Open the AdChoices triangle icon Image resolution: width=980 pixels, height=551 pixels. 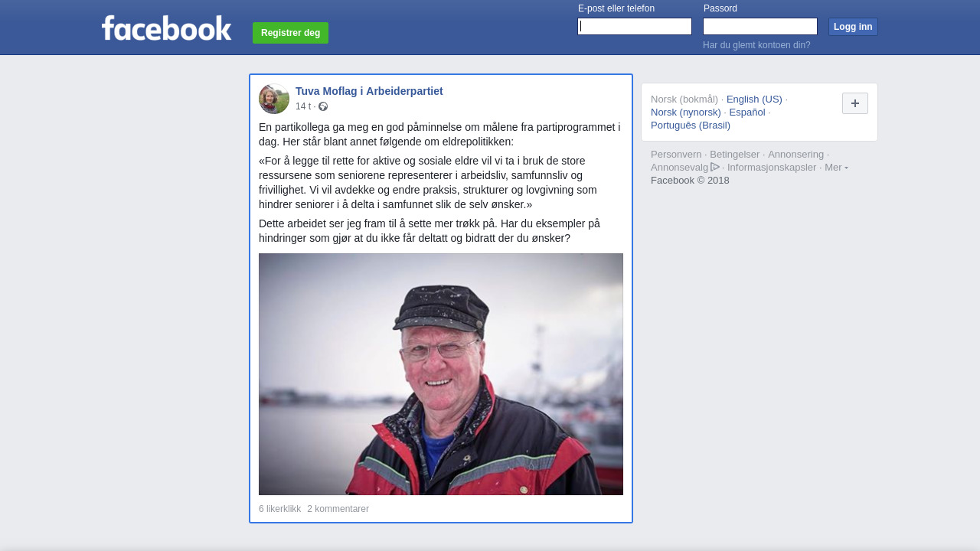coord(715,167)
